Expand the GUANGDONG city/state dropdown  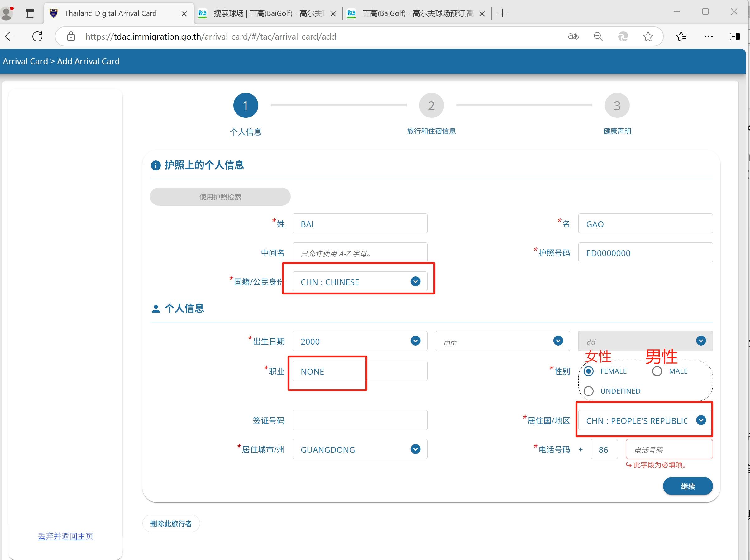pos(415,449)
